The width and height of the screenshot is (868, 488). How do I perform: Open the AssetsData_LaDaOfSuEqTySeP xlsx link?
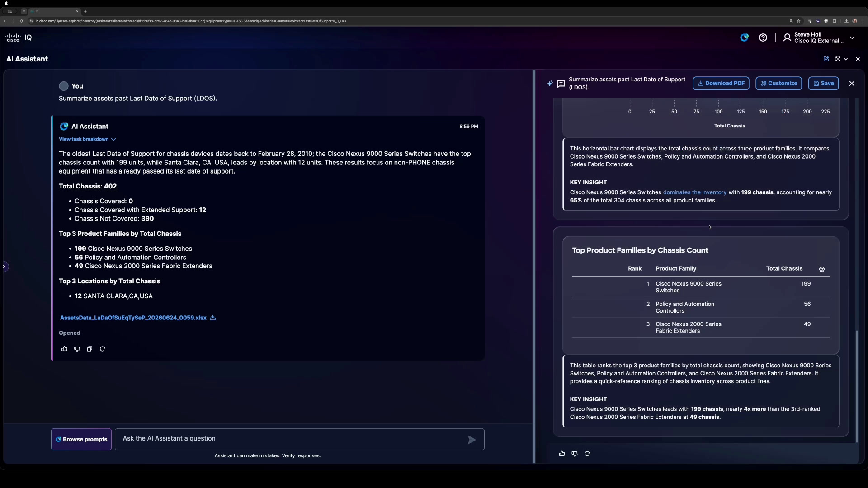tap(133, 318)
